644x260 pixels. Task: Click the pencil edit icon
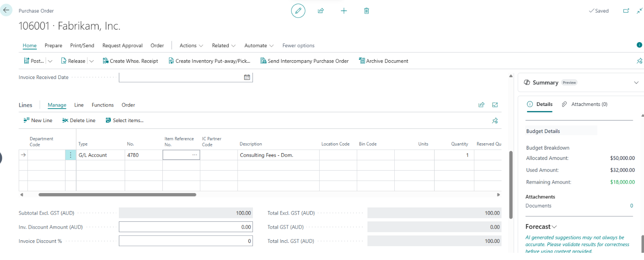298,11
